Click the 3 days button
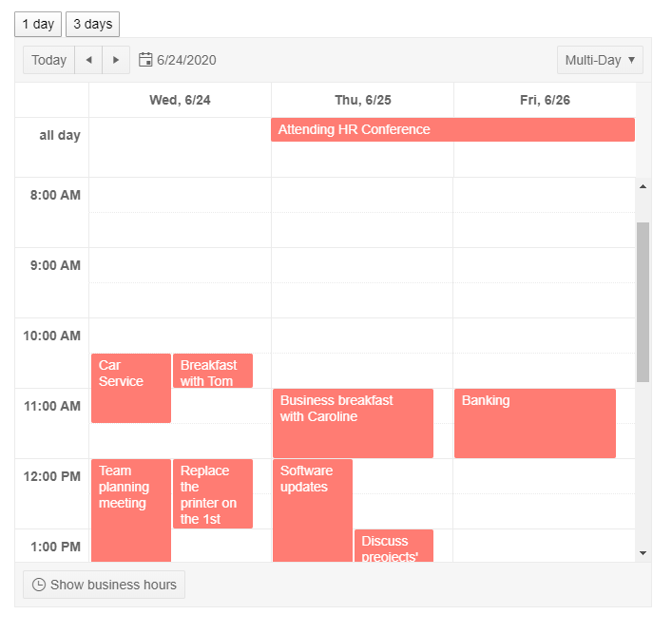672x634 pixels. point(92,24)
